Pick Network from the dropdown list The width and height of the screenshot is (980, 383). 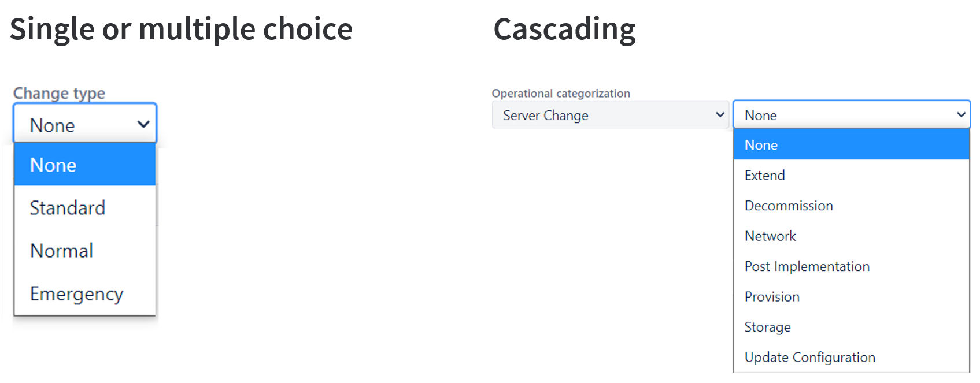(770, 236)
